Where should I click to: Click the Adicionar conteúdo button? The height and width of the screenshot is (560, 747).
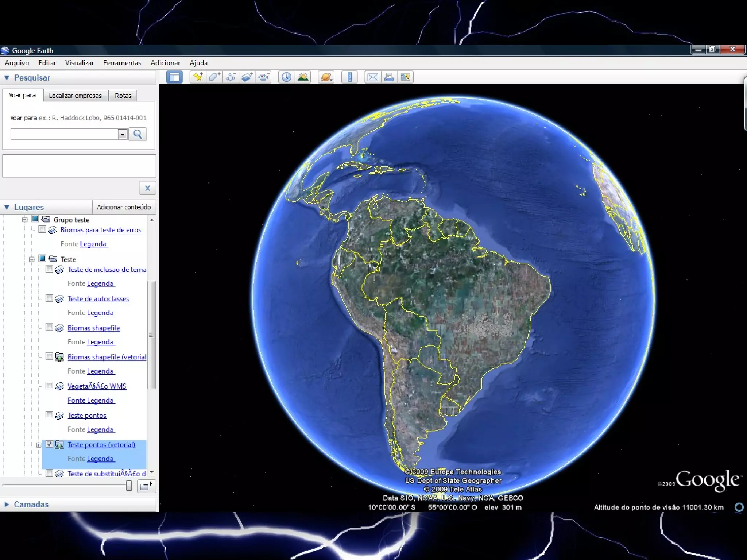(124, 207)
